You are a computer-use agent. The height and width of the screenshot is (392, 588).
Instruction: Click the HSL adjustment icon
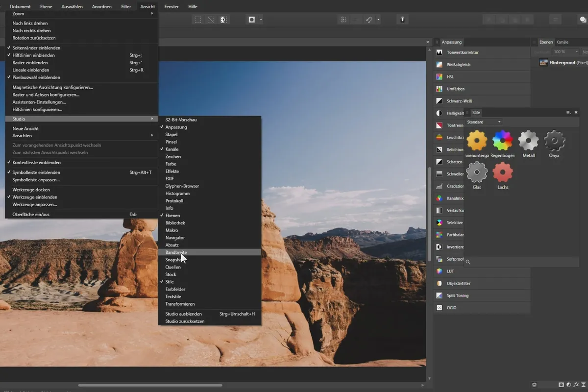[x=440, y=76]
